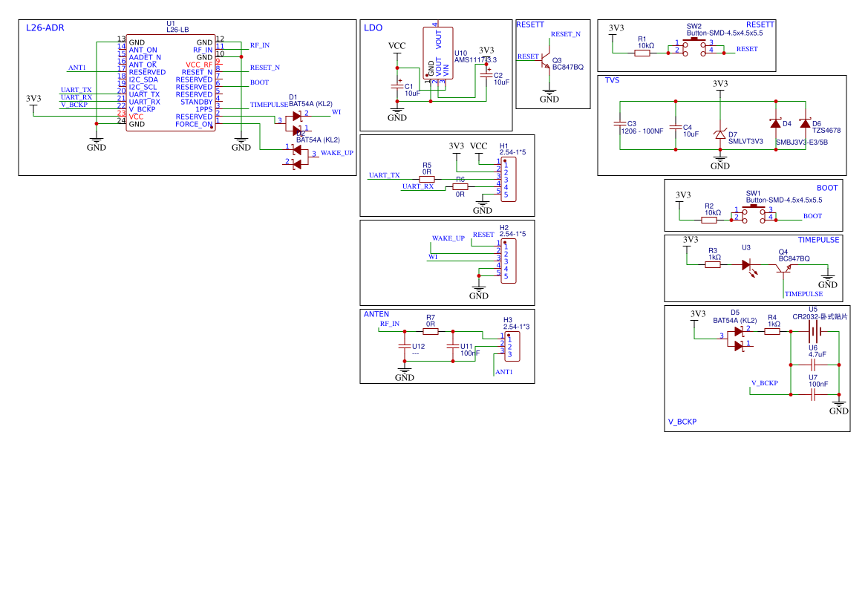Image resolution: width=868 pixels, height=614 pixels.
Task: Select resistor R5 0R on UART_TX line
Action: tap(427, 180)
